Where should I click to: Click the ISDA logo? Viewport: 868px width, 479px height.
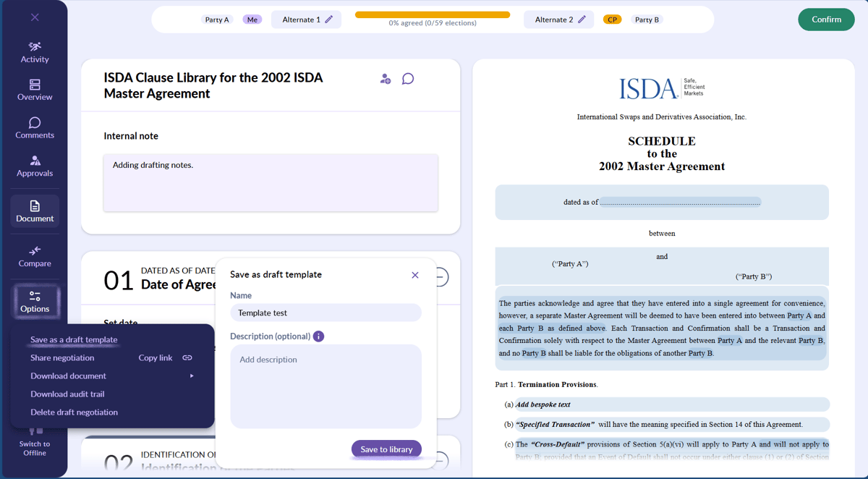tap(662, 88)
